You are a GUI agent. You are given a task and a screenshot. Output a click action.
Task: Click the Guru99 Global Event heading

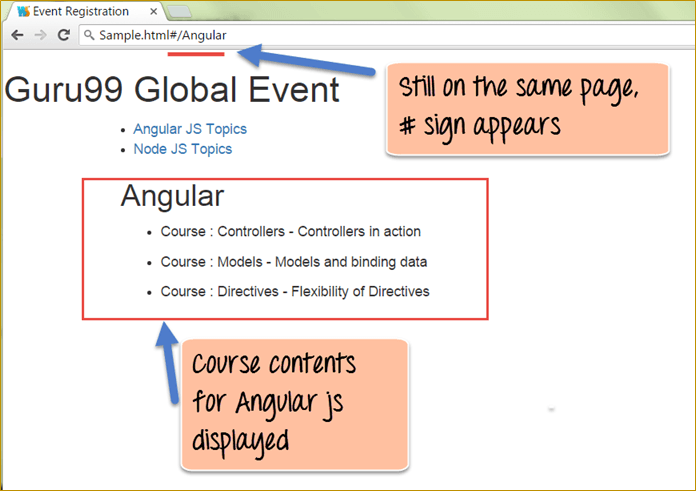[x=172, y=91]
